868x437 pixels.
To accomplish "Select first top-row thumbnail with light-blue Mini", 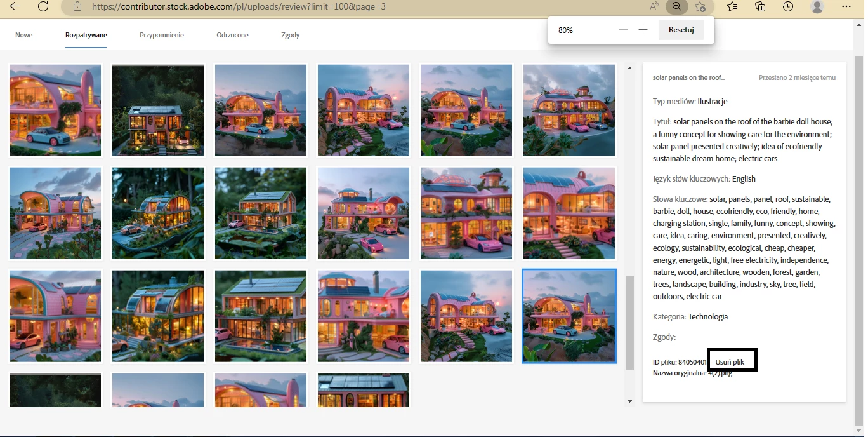I will click(55, 110).
